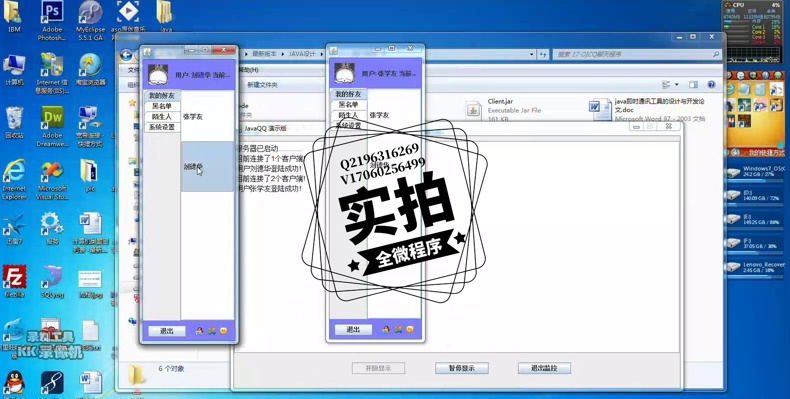The height and width of the screenshot is (399, 790).
Task: Open Adobe Photoshop desktop shortcut
Action: [x=52, y=20]
